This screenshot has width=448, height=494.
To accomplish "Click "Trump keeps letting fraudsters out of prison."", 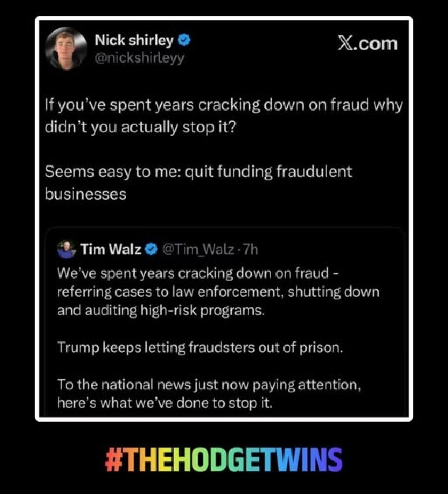I will (x=200, y=348).
